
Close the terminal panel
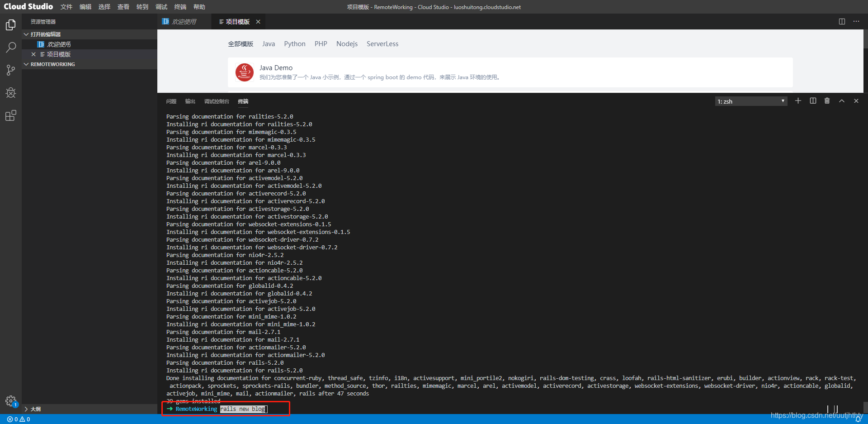pyautogui.click(x=856, y=101)
